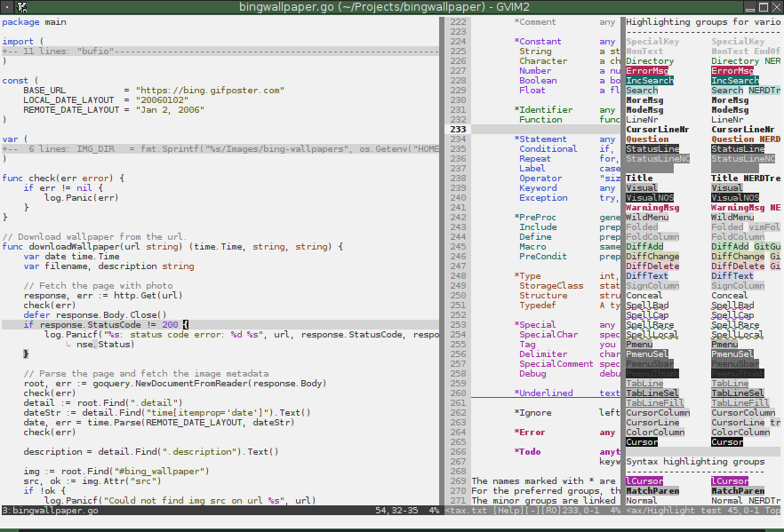The width and height of the screenshot is (784, 532).
Task: Click 'Highlighting groups for vario' heading
Action: click(703, 22)
